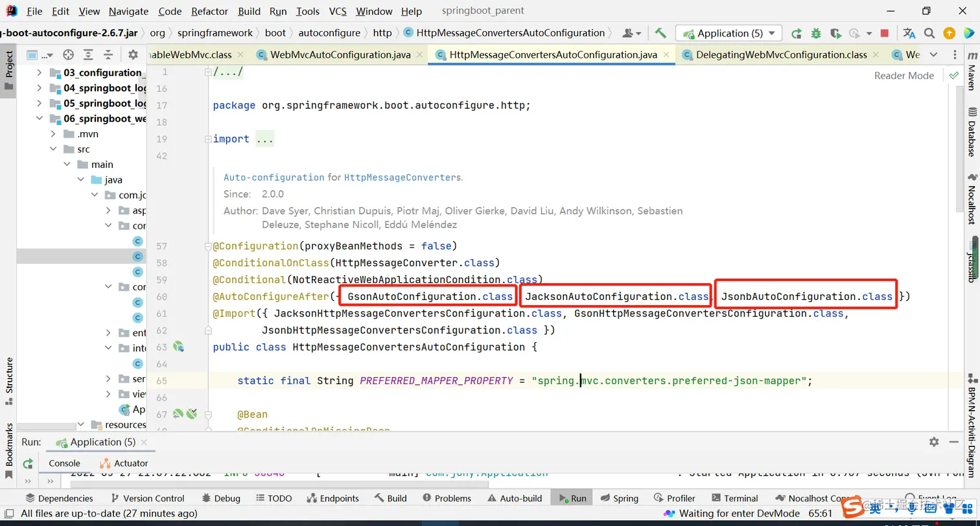Toggle the Bookmarks tool window
The width and height of the screenshot is (980, 526).
[x=9, y=451]
